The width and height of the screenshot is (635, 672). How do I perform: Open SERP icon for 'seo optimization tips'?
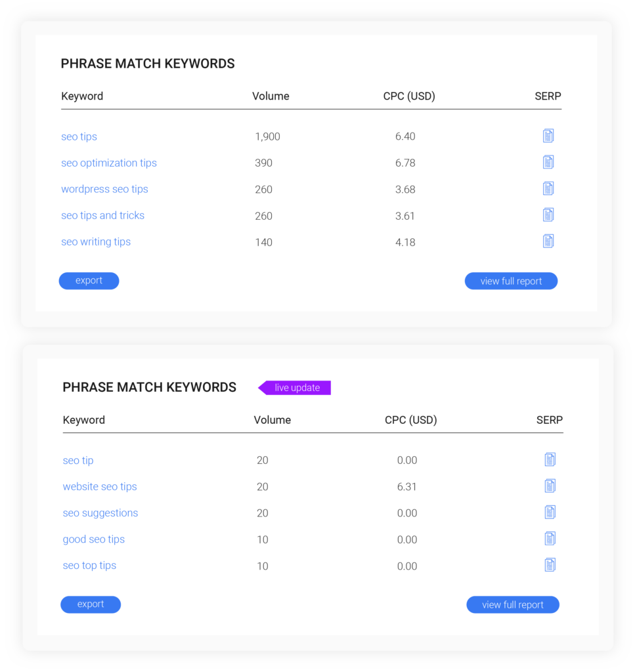(548, 162)
